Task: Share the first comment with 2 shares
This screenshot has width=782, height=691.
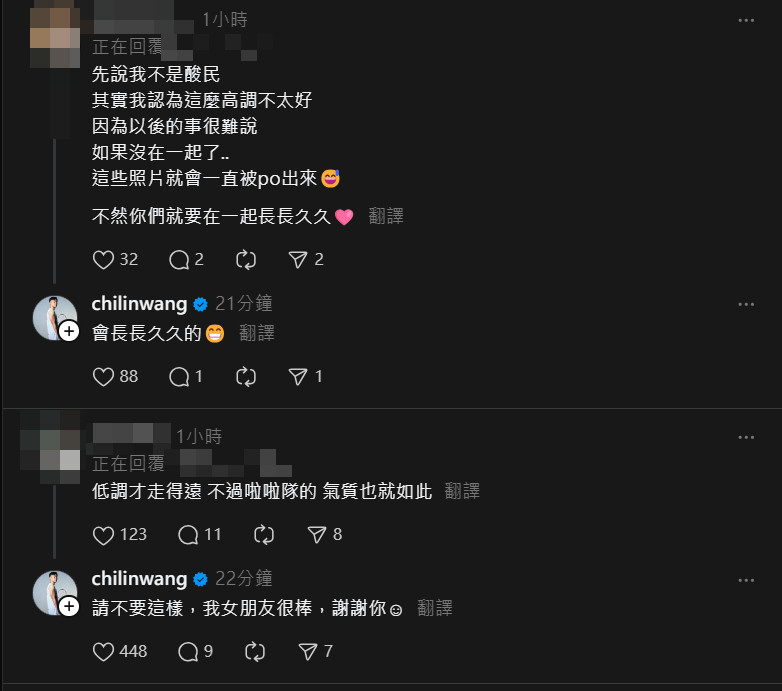Action: (x=298, y=260)
